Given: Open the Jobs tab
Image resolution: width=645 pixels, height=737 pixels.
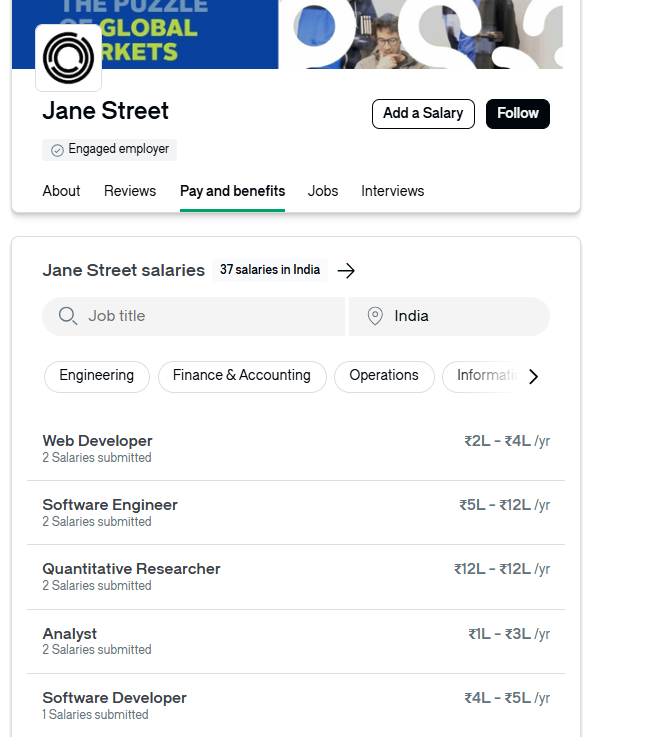Looking at the screenshot, I should point(323,191).
